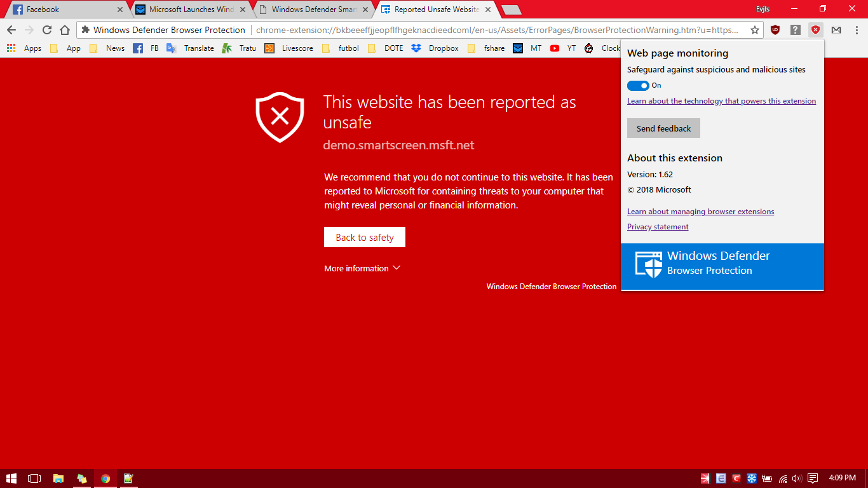The height and width of the screenshot is (488, 868).
Task: Open the notepad app on the taskbar
Action: 128,478
